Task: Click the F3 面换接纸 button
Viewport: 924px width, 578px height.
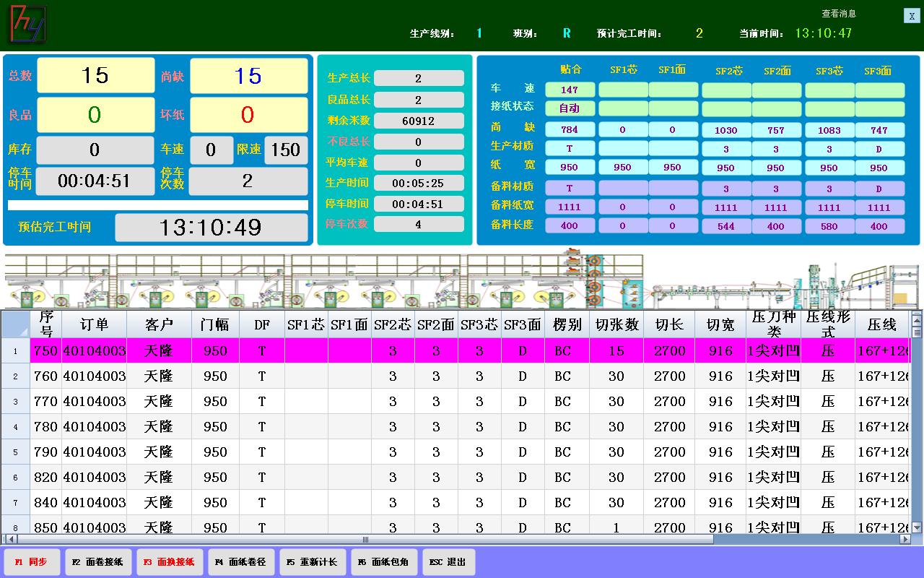Action: click(170, 562)
